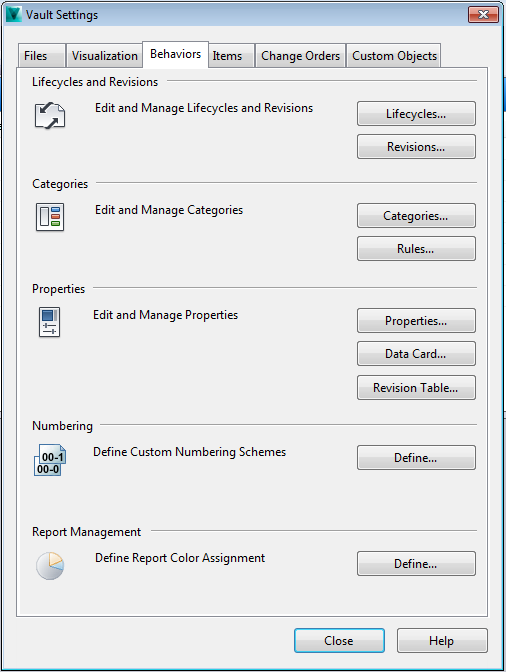Image resolution: width=506 pixels, height=672 pixels.
Task: Click the Lifecycles and Revisions swap icon
Action: pos(50,116)
